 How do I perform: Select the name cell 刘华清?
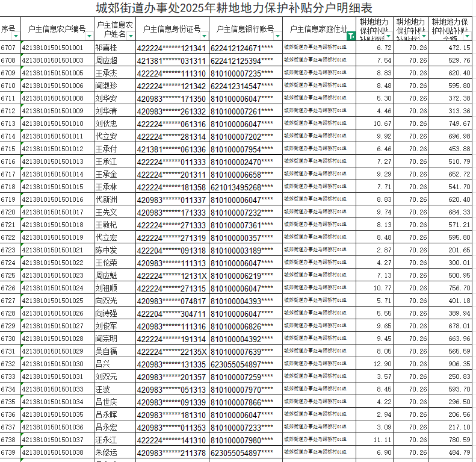115,111
